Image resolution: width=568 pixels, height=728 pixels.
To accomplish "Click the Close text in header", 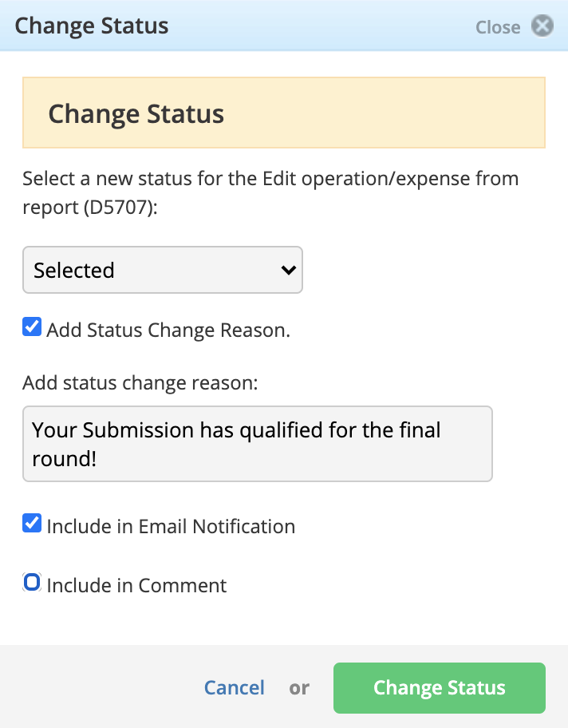I will pos(498,27).
